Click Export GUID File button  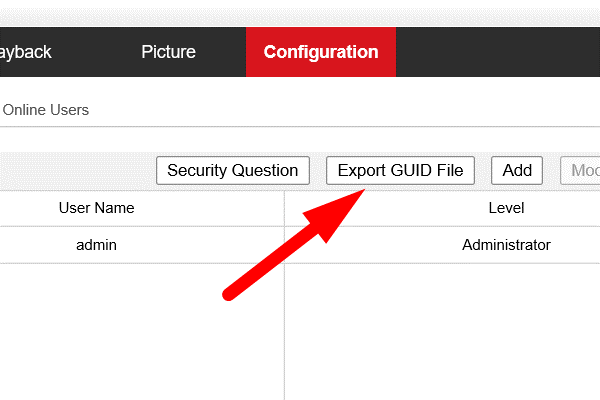(400, 170)
